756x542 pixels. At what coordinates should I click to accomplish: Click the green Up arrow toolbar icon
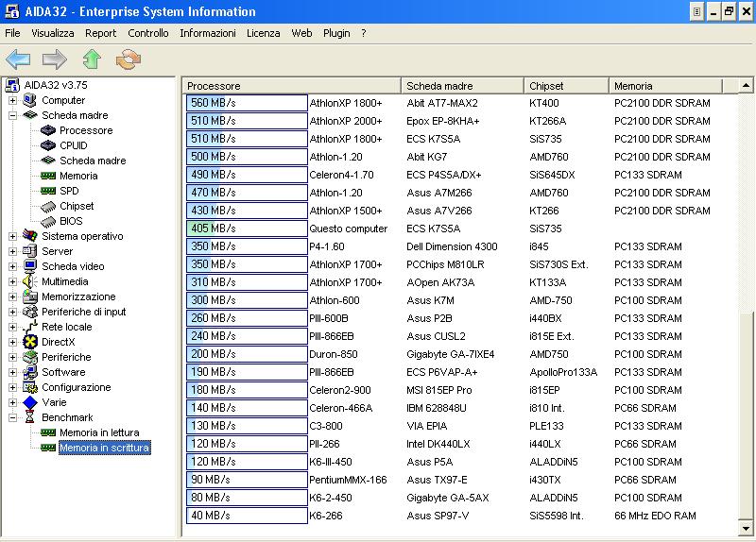pyautogui.click(x=92, y=59)
